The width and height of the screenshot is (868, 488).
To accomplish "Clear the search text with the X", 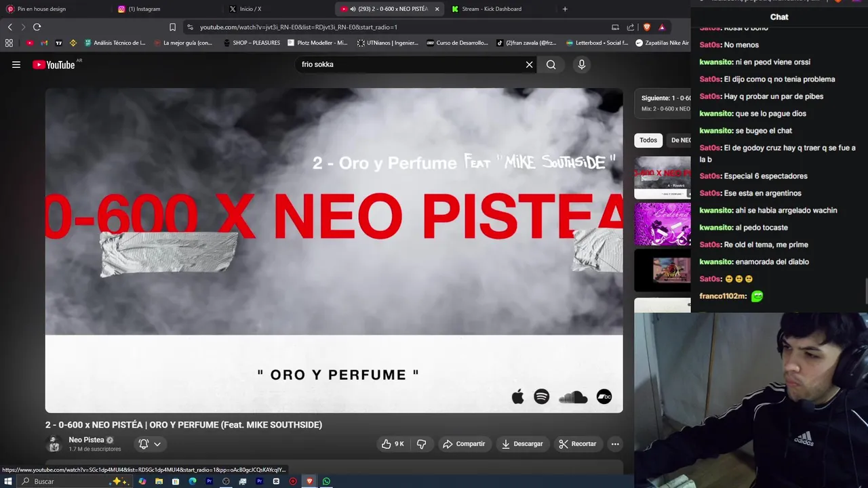I will 529,64.
